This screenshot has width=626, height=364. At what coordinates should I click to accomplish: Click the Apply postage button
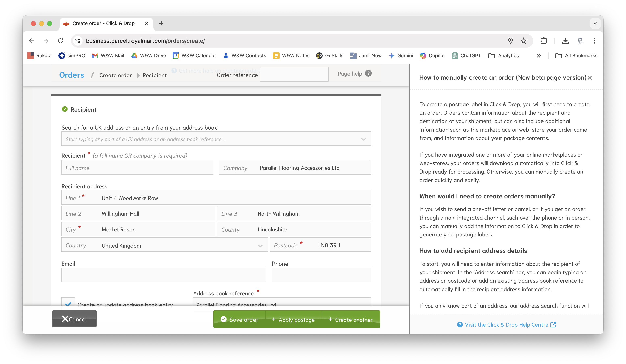(293, 320)
